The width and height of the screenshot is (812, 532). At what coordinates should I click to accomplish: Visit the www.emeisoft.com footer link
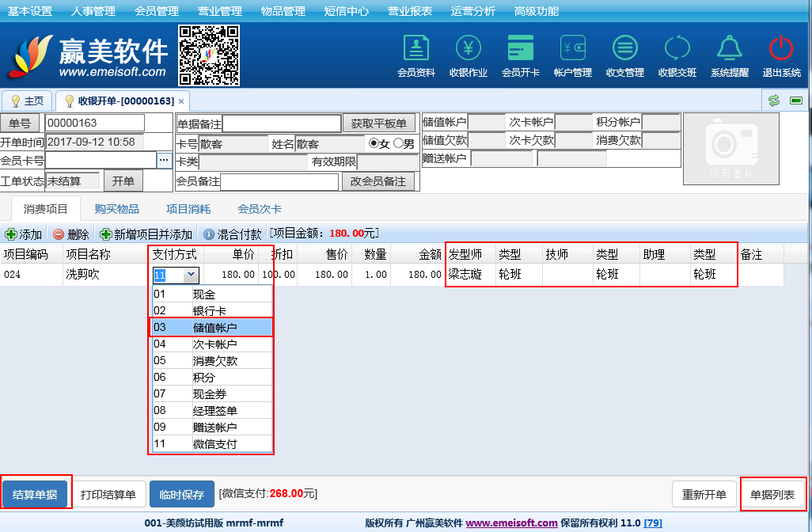pyautogui.click(x=511, y=522)
